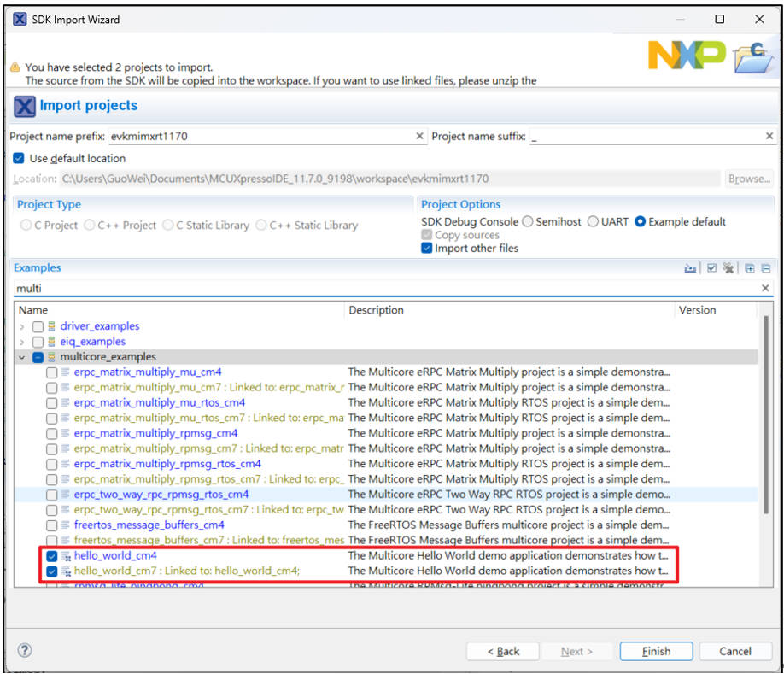
Task: Toggle the Use default location checkbox
Action: [x=19, y=159]
